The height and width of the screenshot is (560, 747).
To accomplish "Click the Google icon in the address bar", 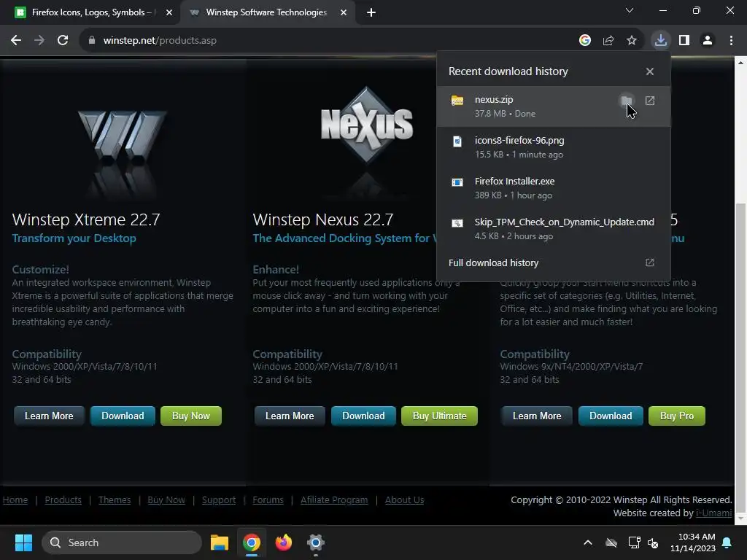I will [585, 41].
